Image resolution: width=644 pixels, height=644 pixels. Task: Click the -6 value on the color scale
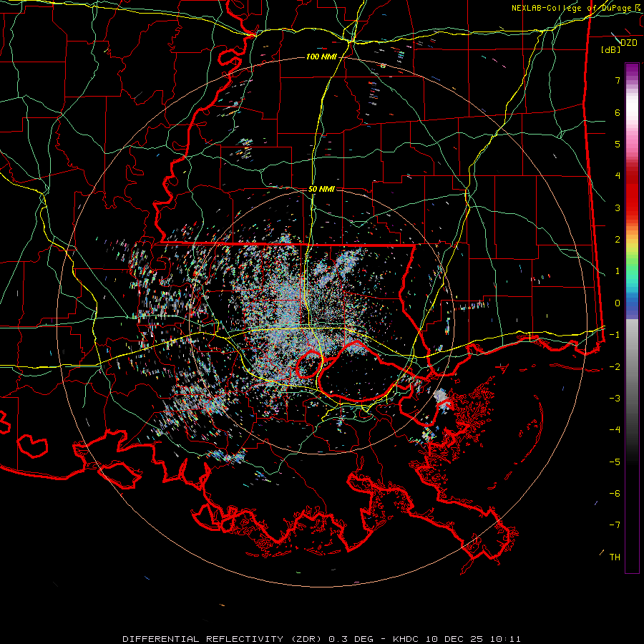tap(615, 494)
